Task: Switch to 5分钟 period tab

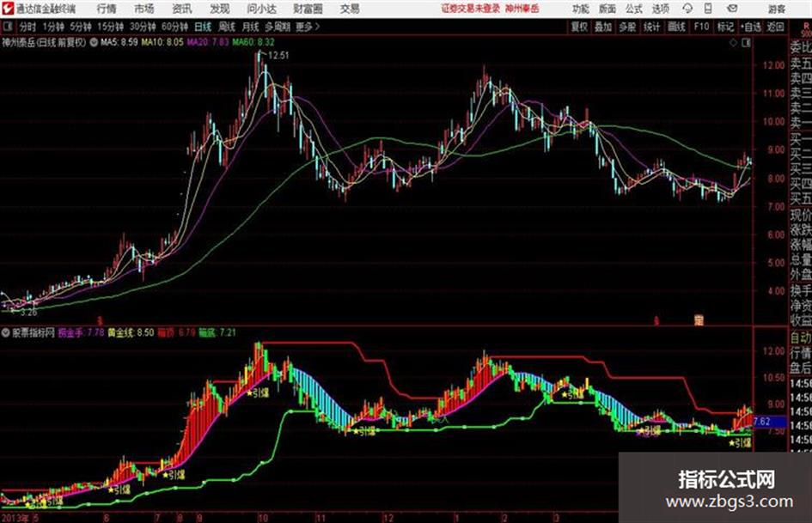Action: [80, 27]
